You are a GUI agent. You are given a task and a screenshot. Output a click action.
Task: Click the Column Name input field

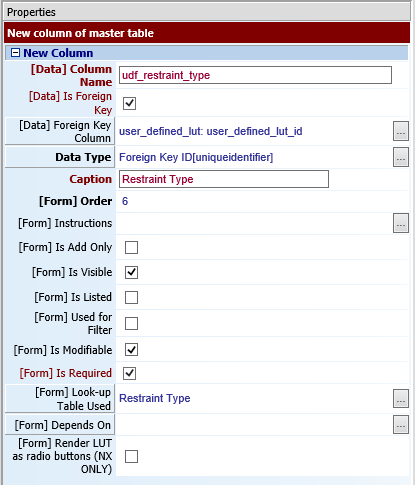point(255,75)
